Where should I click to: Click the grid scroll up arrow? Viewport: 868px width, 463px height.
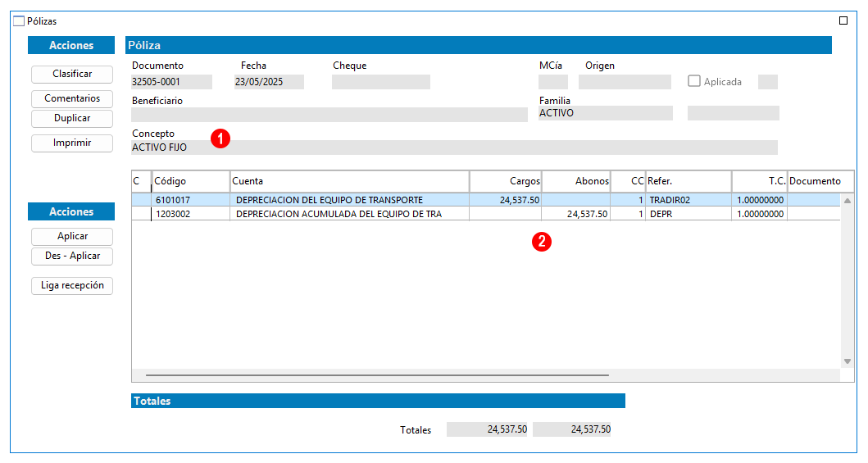[847, 201]
